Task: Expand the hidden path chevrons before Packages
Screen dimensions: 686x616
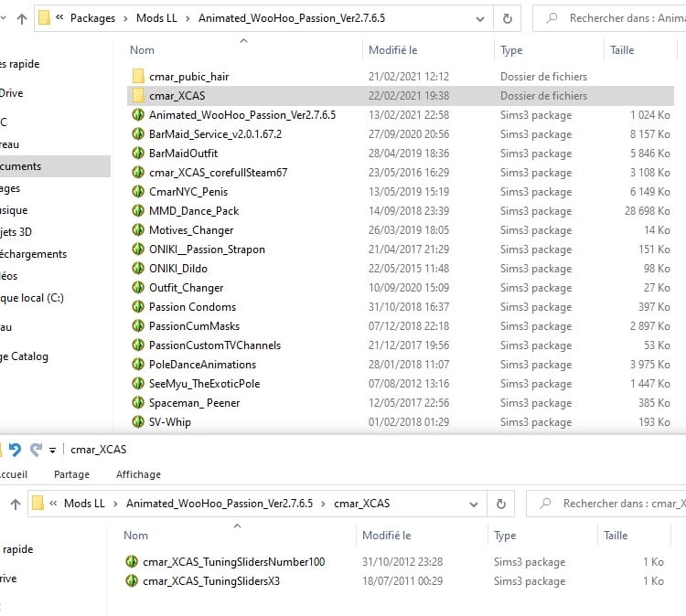Action: [59, 17]
